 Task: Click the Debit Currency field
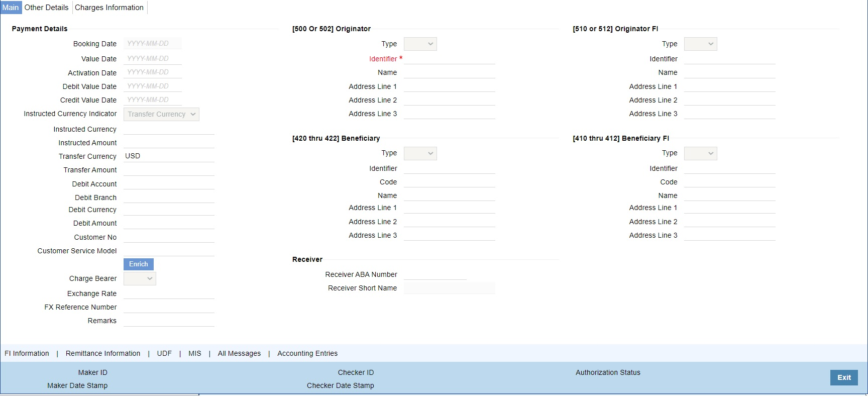pos(169,210)
